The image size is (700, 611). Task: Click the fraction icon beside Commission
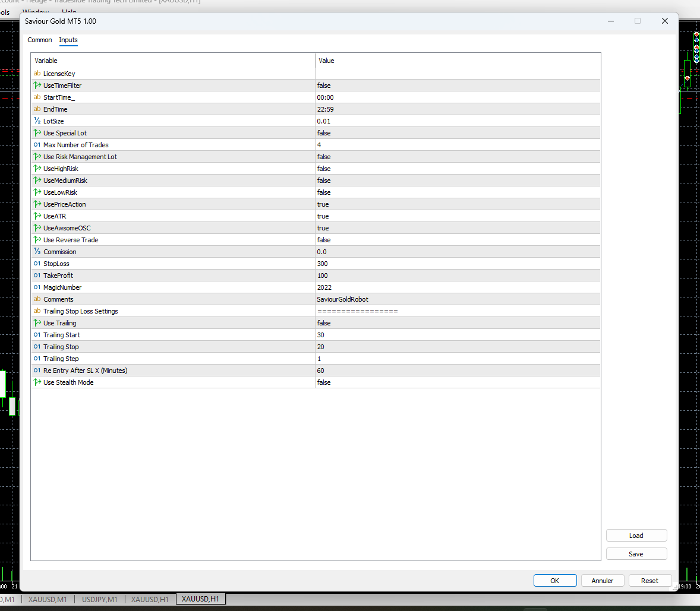point(37,252)
